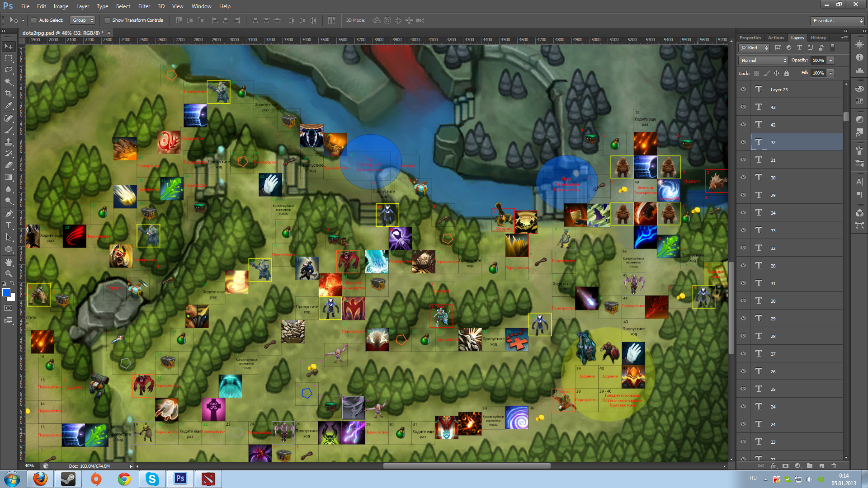Select the Lasso tool
The height and width of the screenshot is (488, 868).
click(x=9, y=70)
